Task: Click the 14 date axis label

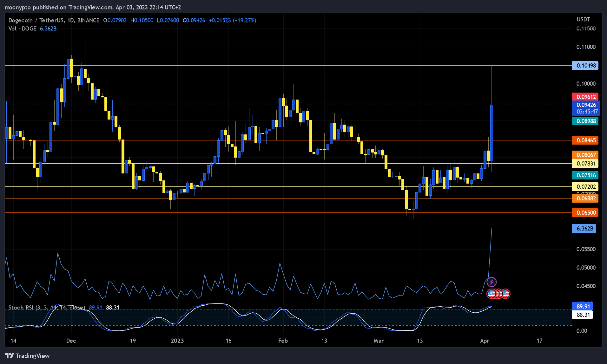Action: tap(13, 341)
